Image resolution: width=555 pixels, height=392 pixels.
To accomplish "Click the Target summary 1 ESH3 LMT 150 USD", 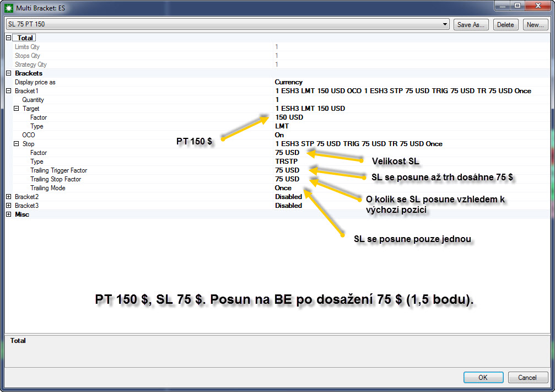I will pyautogui.click(x=310, y=109).
